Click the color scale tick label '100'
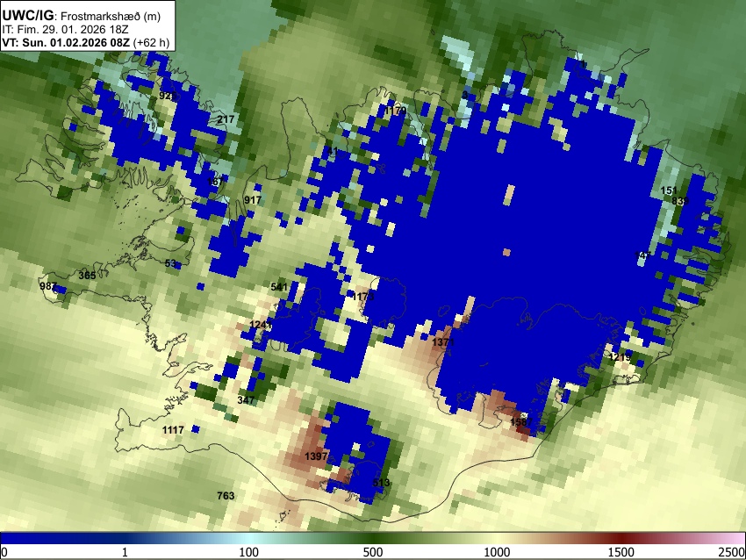Viewport: 746px width, 560px height. (x=249, y=552)
